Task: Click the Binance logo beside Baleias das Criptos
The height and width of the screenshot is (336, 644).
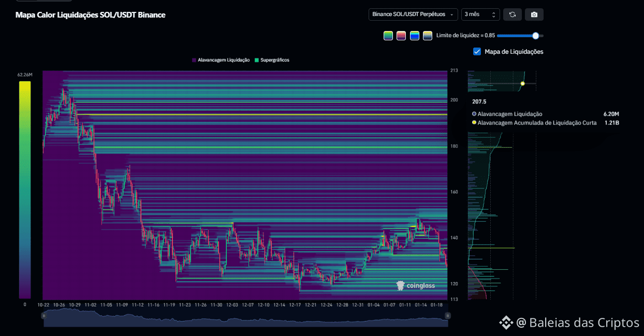Action: coord(506,323)
